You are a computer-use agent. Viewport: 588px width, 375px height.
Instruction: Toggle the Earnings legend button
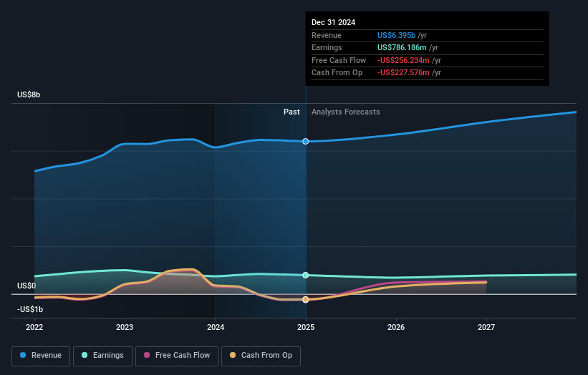click(x=102, y=356)
